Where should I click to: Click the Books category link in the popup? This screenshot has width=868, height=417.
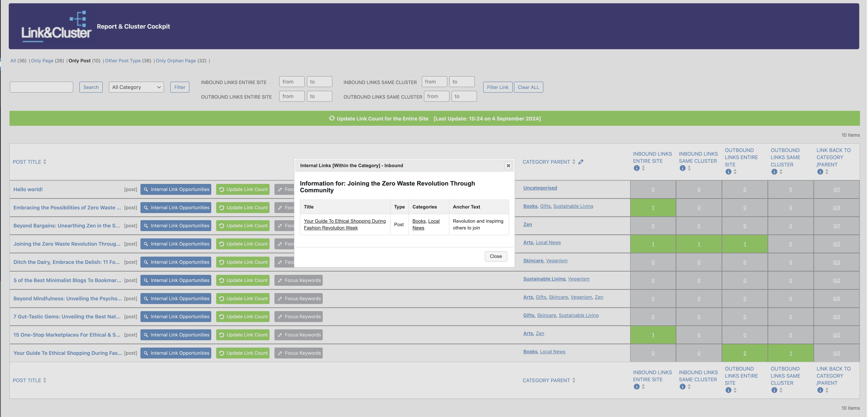click(x=419, y=221)
